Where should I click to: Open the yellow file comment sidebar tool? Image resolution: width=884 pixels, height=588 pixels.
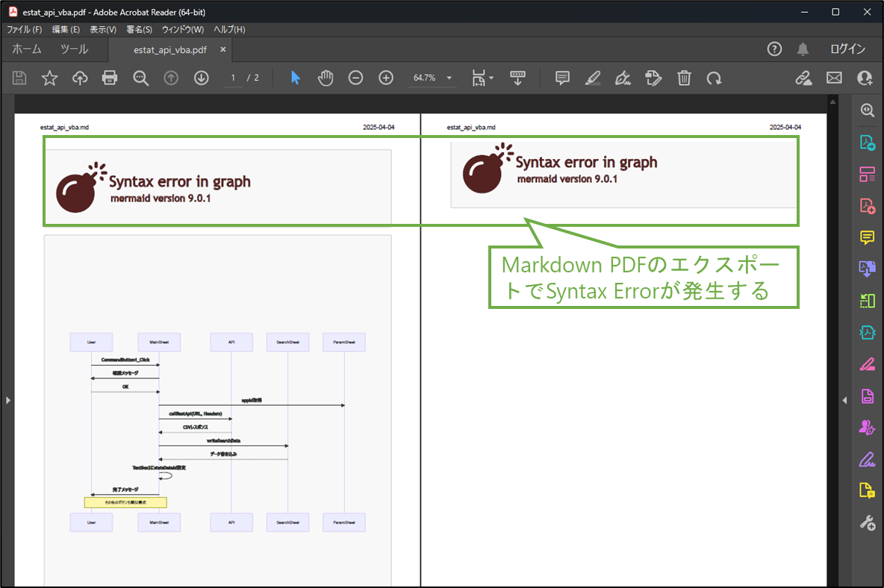[x=868, y=491]
